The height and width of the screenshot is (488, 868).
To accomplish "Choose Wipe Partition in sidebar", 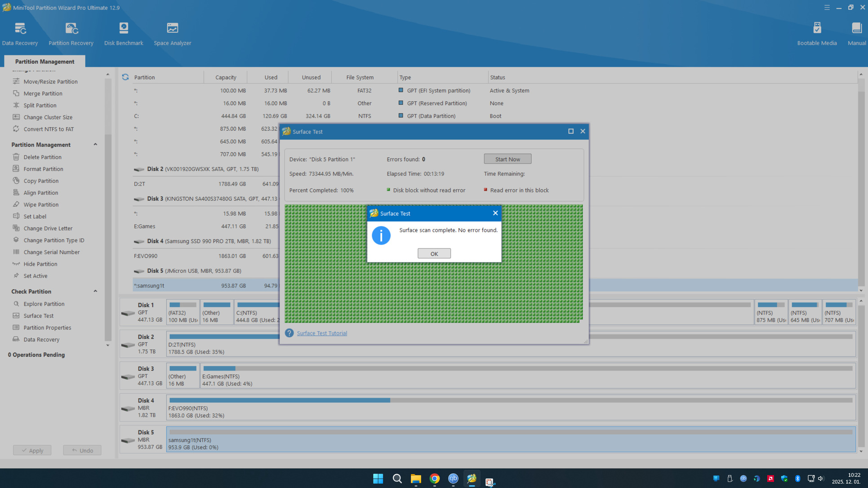I will 41,204.
